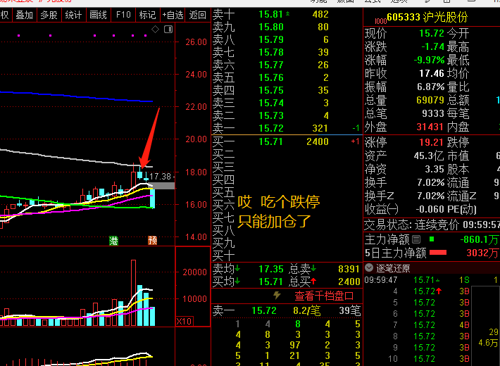Click the 39笔 count in 卖一 queue
500x366 pixels.
point(350,311)
